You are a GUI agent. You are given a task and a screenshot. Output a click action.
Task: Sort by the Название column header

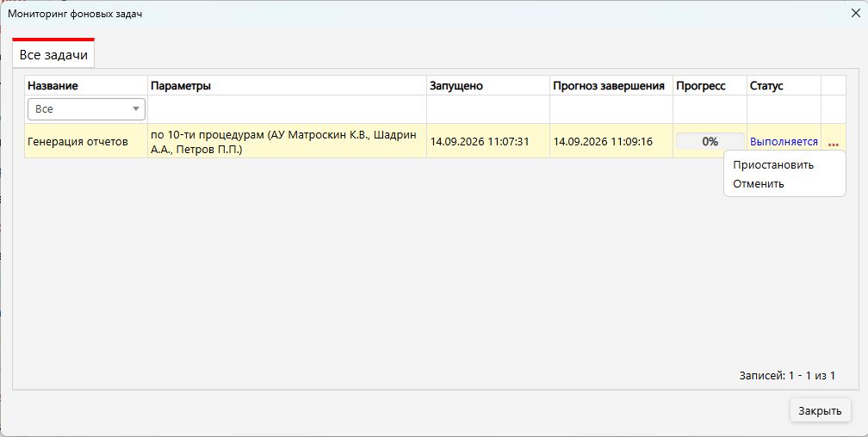point(86,86)
